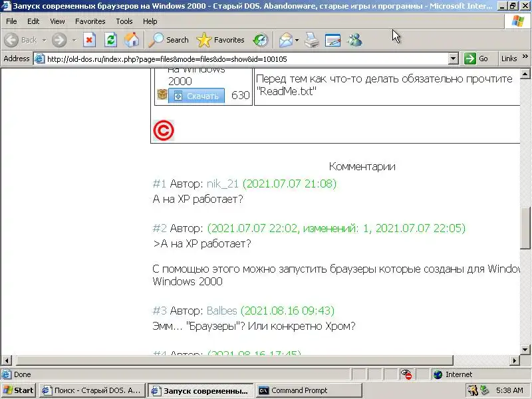Go to the Home page icon
Screen dimensions: 532x399
pos(132,40)
